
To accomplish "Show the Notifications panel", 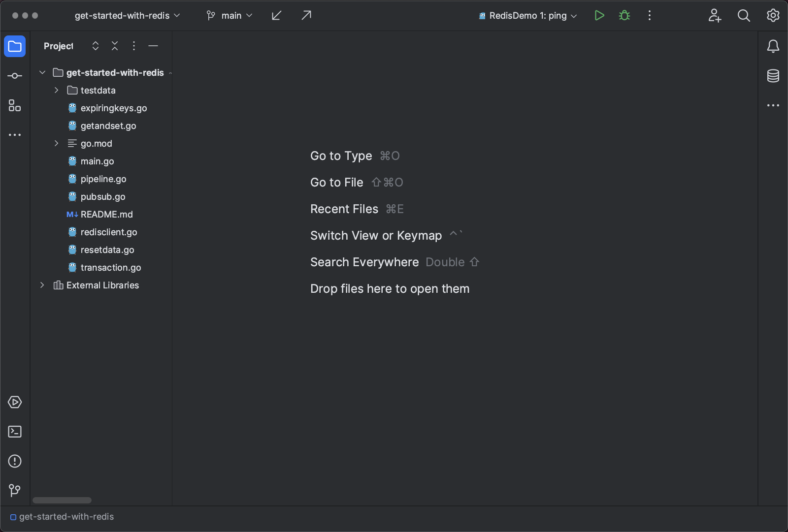I will click(x=773, y=46).
